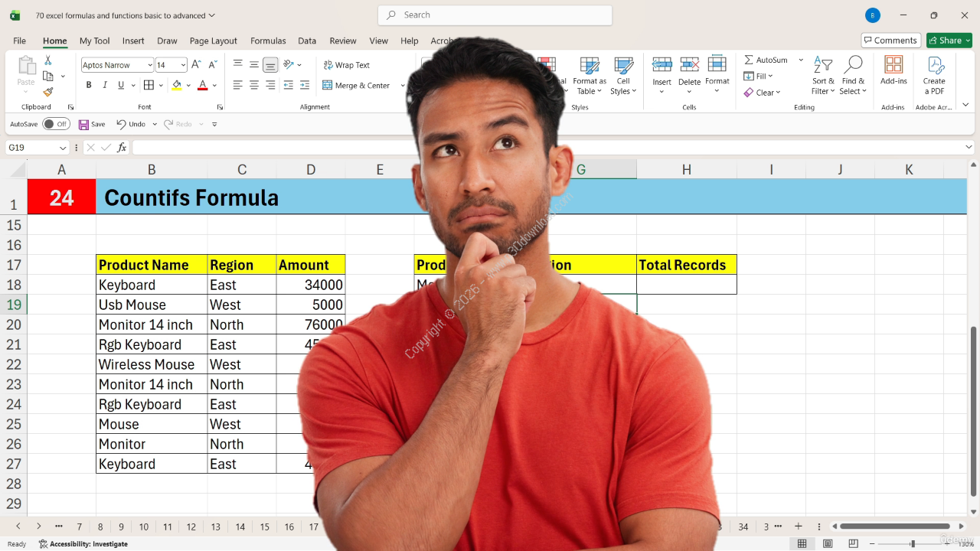Open the Add-ins icon in ribbon
This screenshot has height=551, width=980.
coord(893,70)
